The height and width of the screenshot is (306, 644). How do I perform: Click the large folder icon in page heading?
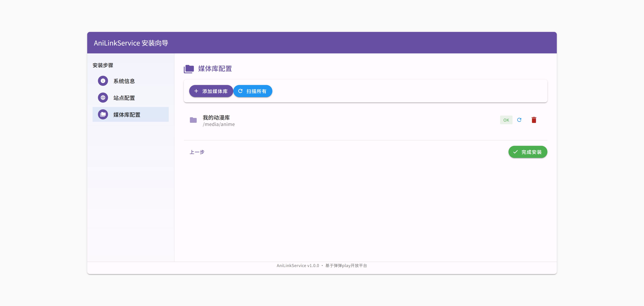(x=189, y=69)
